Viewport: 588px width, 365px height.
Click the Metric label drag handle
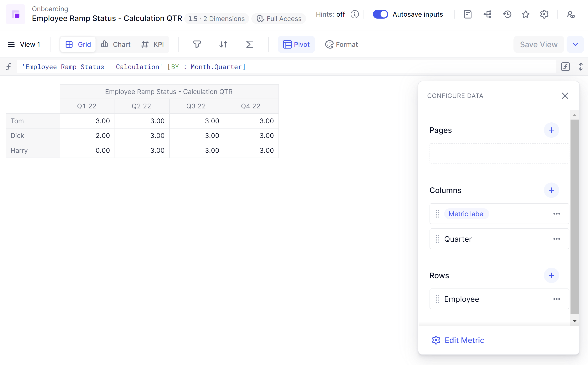tap(438, 214)
